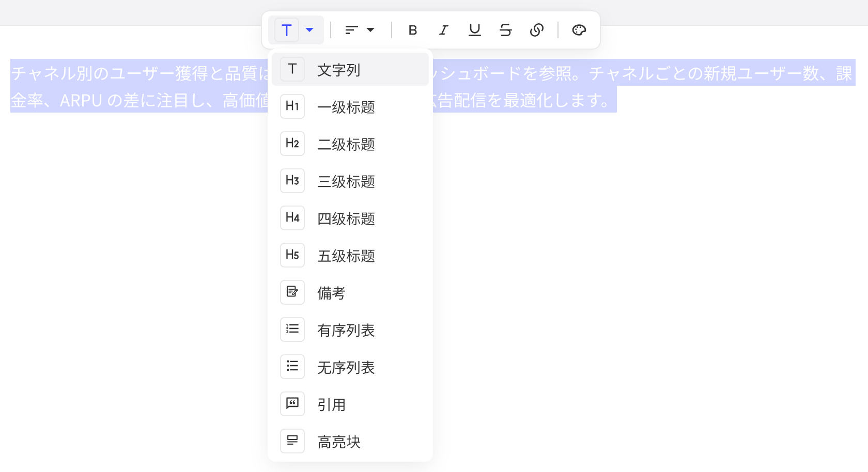Apply the 五级标题 heading format
This screenshot has width=868, height=472.
click(350, 255)
